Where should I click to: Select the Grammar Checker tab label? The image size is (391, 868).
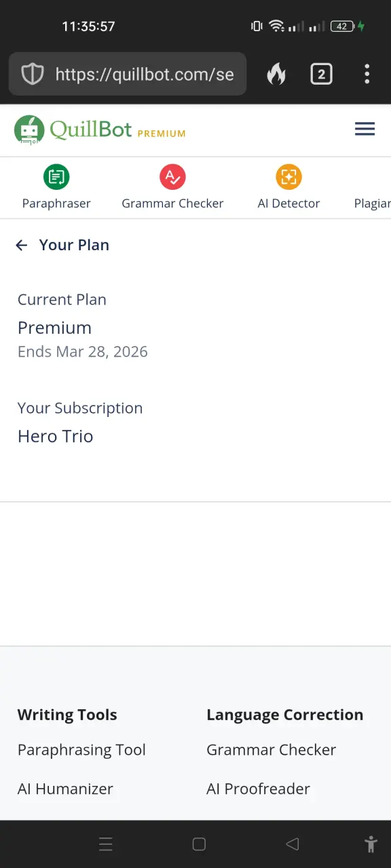(172, 203)
